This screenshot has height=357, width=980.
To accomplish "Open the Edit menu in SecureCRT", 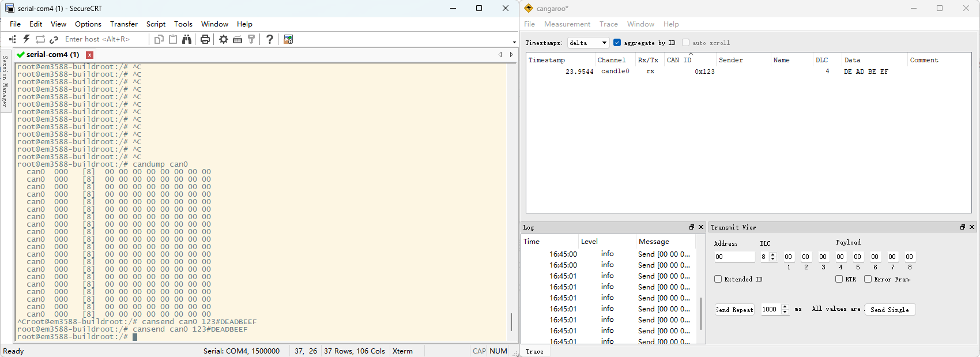I will coord(36,24).
